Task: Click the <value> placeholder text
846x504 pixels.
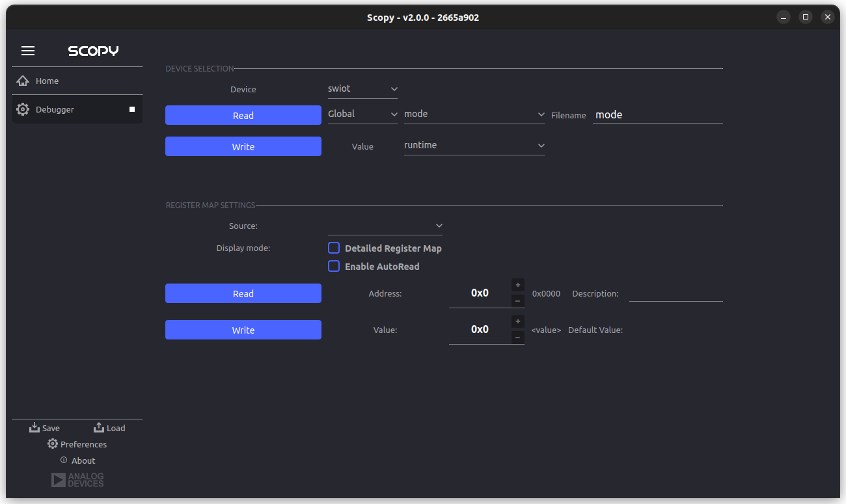Action: [546, 330]
